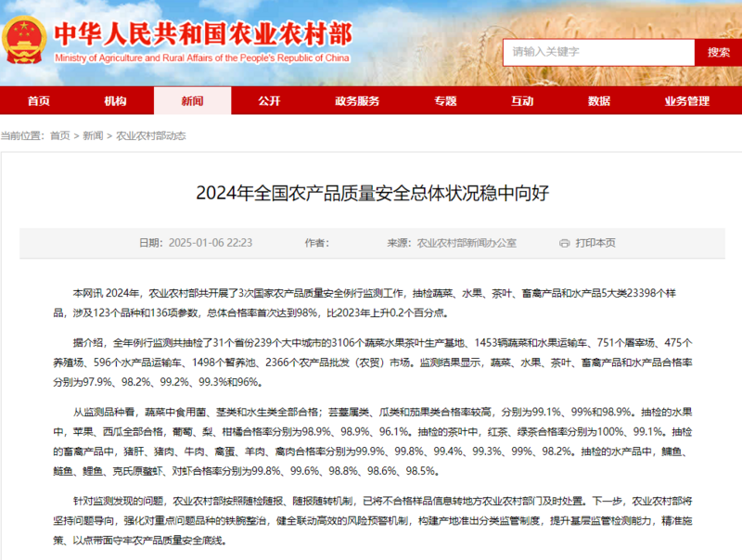Go to the 公开 navigation item
This screenshot has width=742, height=560.
[x=269, y=100]
